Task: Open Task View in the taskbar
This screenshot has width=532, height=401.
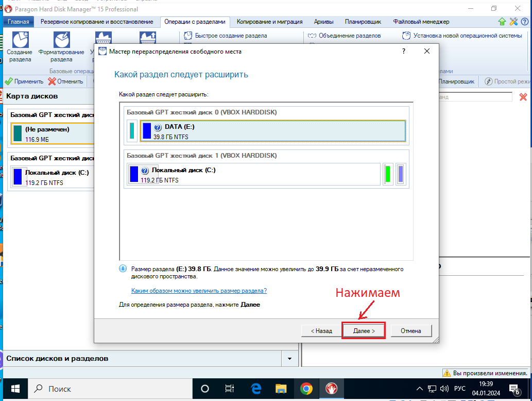Action: 230,389
